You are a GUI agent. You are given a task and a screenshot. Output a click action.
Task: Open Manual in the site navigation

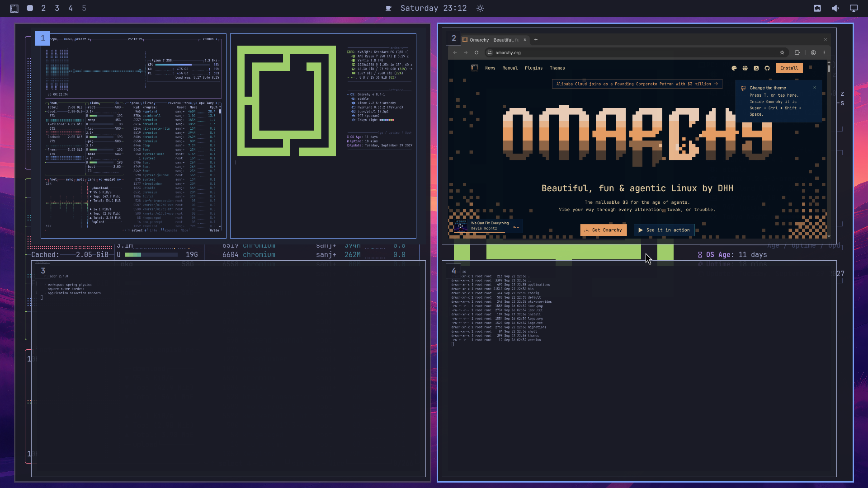510,68
